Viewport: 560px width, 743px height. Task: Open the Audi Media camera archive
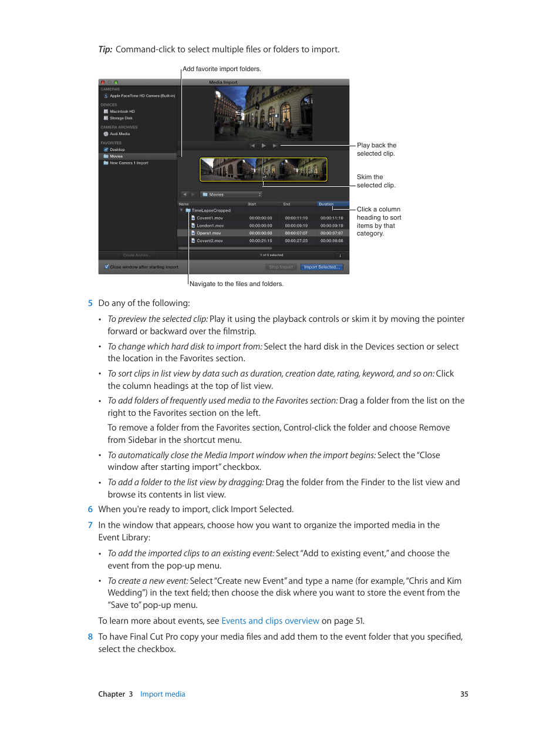pos(119,134)
